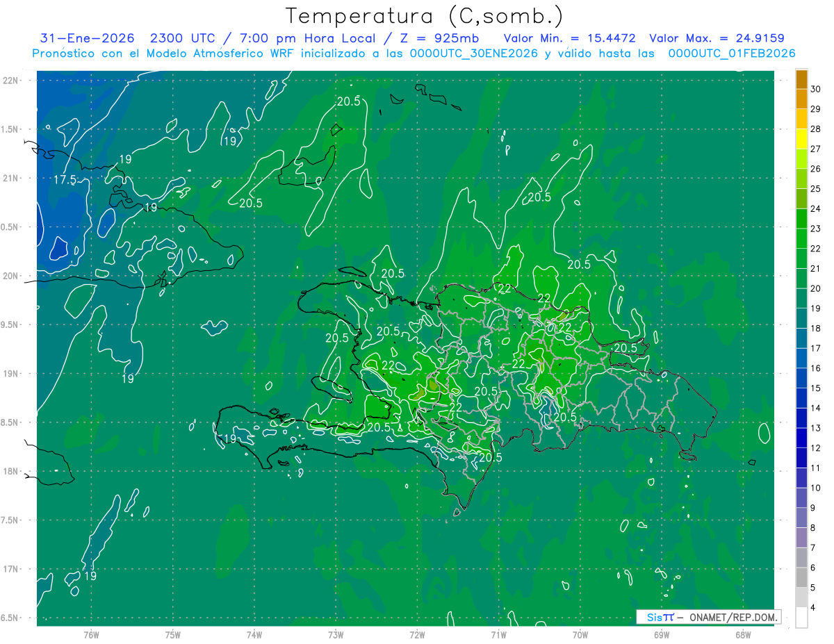This screenshot has height=644, width=834.
Task: Click the '0000UTC_30ENE2026' initialization time text
Action: pyautogui.click(x=474, y=53)
